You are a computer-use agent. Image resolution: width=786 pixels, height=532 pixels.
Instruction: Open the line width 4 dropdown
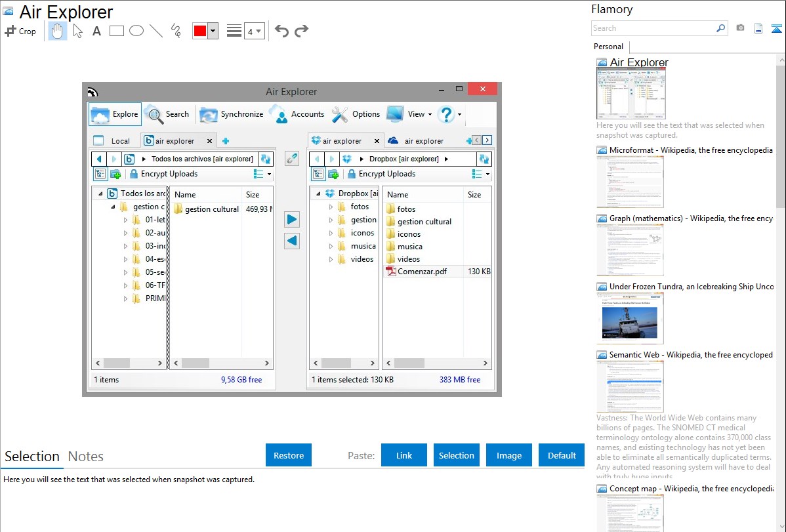pos(254,31)
